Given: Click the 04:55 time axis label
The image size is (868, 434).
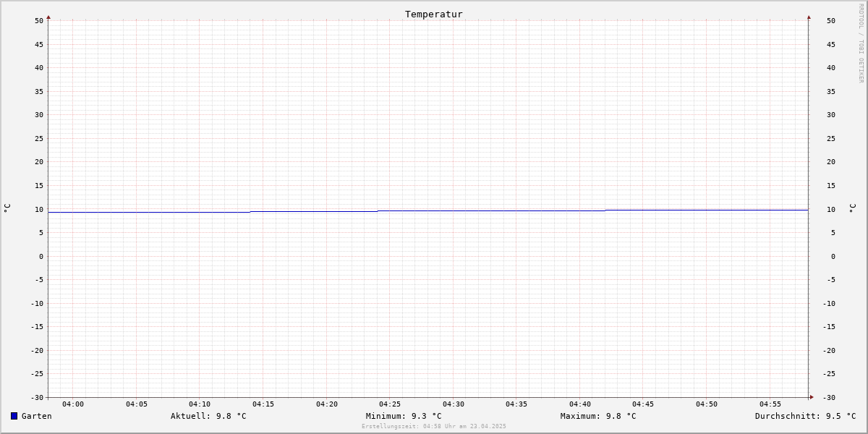Looking at the screenshot, I should [770, 404].
